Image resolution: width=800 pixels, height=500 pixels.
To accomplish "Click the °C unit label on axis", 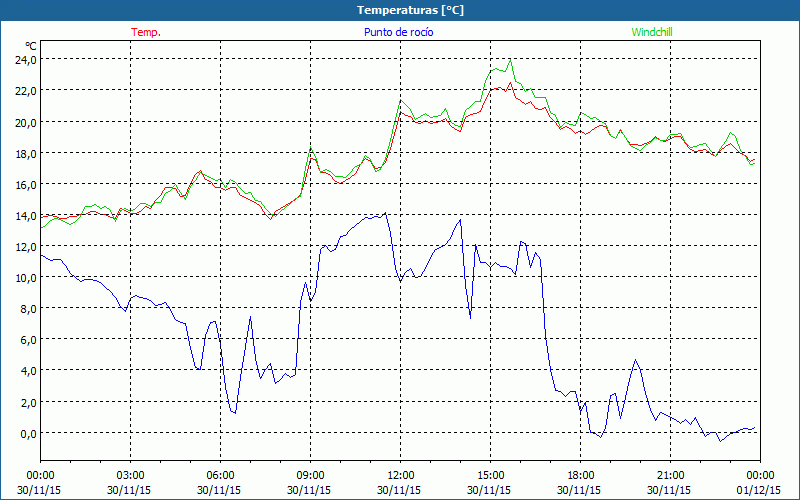I will pos(31,46).
